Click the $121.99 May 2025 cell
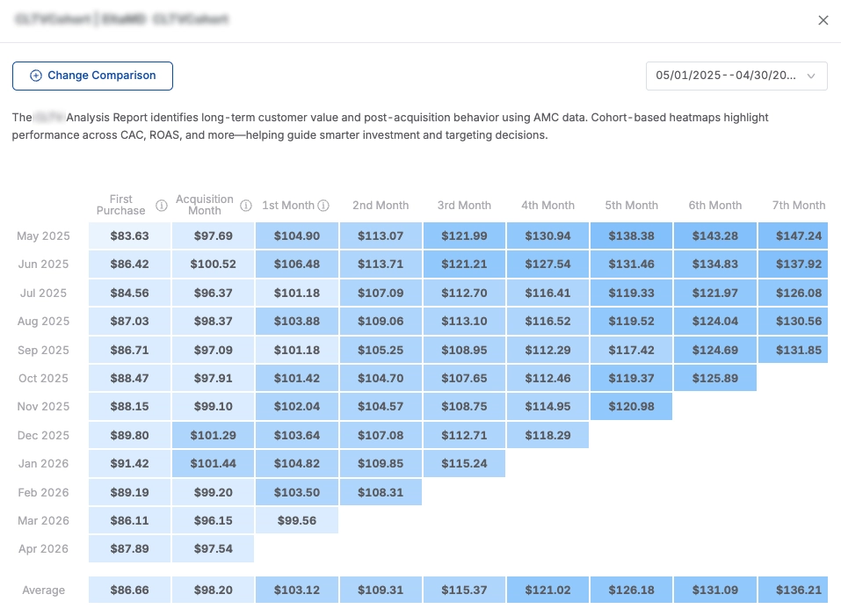This screenshot has width=841, height=616. [464, 236]
